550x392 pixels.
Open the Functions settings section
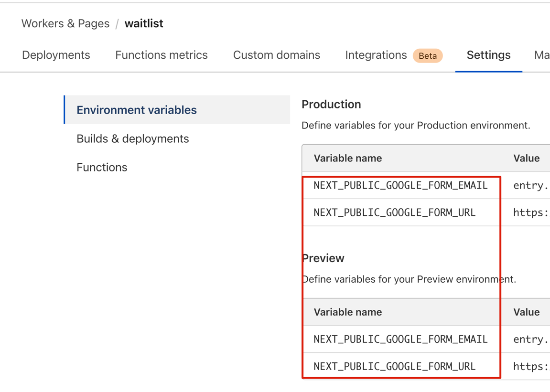tap(102, 167)
